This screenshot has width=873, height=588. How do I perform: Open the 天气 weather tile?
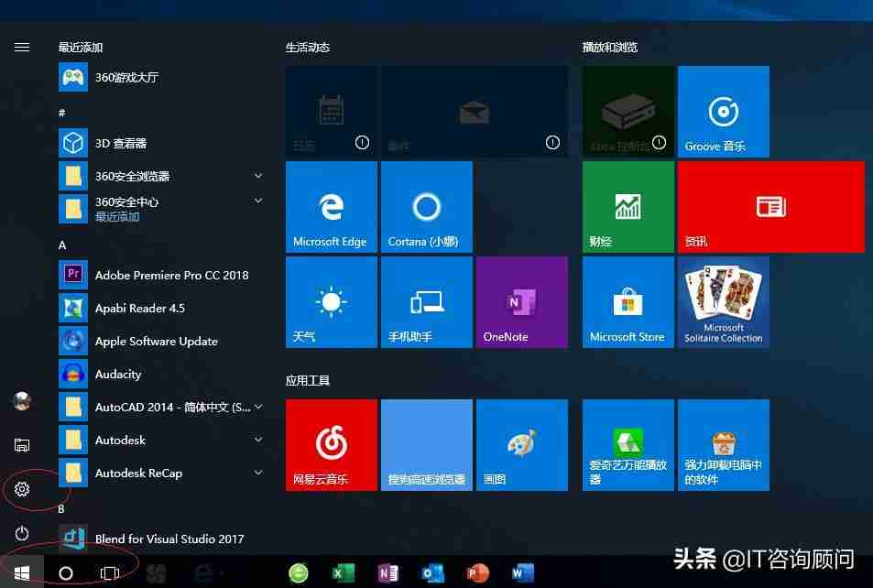332,302
